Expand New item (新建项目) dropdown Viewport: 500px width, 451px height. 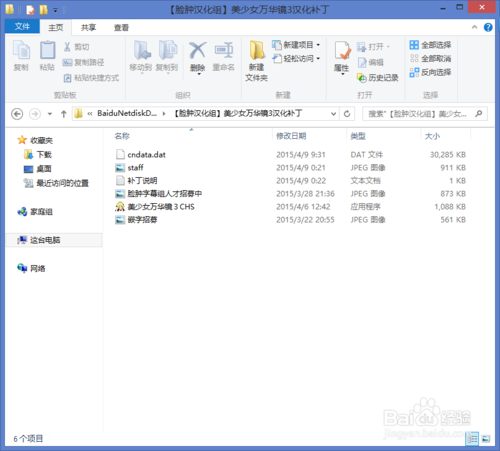pos(296,45)
